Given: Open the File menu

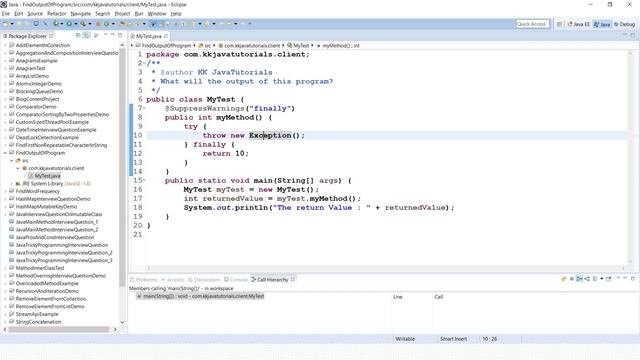Looking at the screenshot, I should click(6, 13).
